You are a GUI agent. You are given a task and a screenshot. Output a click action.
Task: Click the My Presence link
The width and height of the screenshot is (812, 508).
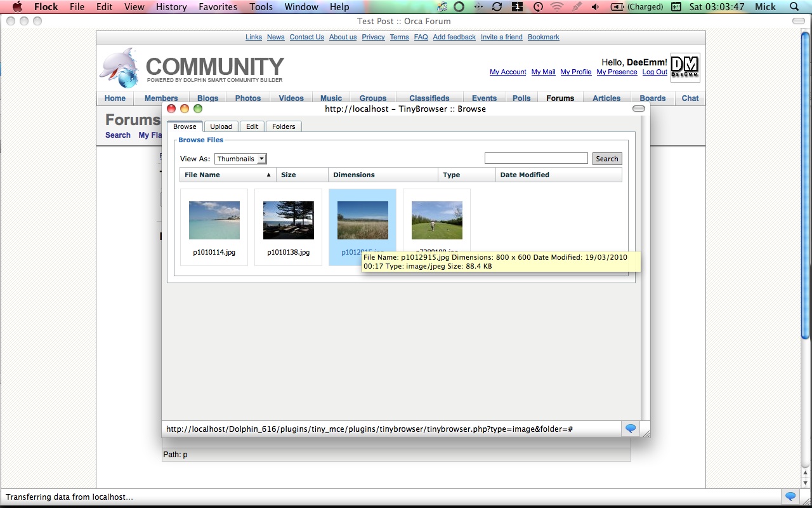[617, 72]
